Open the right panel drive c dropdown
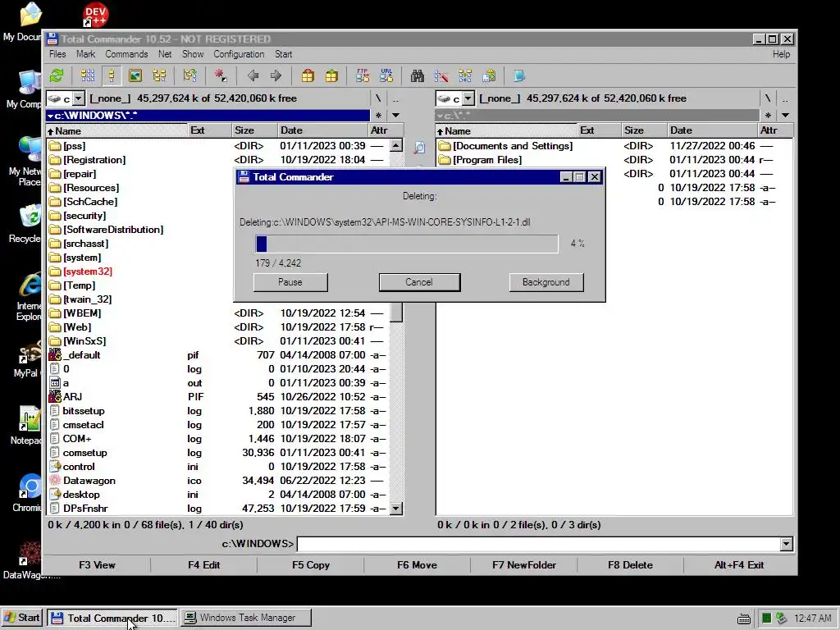The width and height of the screenshot is (840, 630). pos(468,98)
